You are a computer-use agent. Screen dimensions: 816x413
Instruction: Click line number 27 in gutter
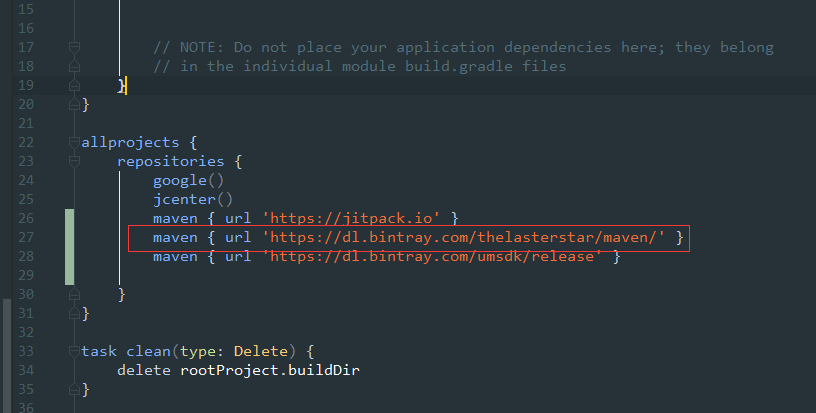26,238
